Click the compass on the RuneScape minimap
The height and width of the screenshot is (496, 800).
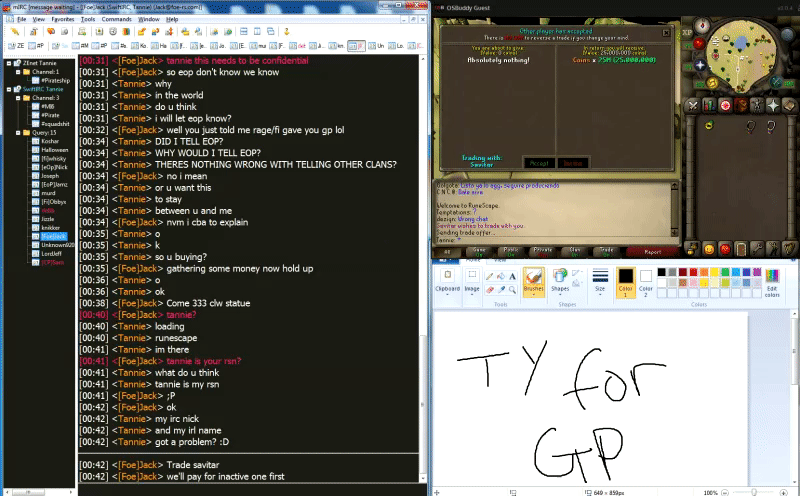click(703, 24)
